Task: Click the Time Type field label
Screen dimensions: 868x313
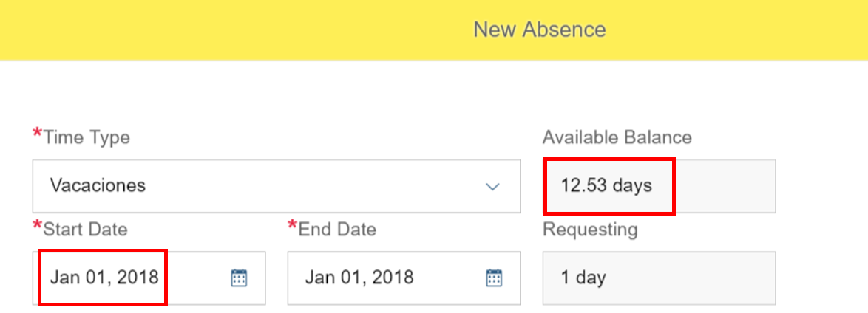Action: (x=87, y=137)
